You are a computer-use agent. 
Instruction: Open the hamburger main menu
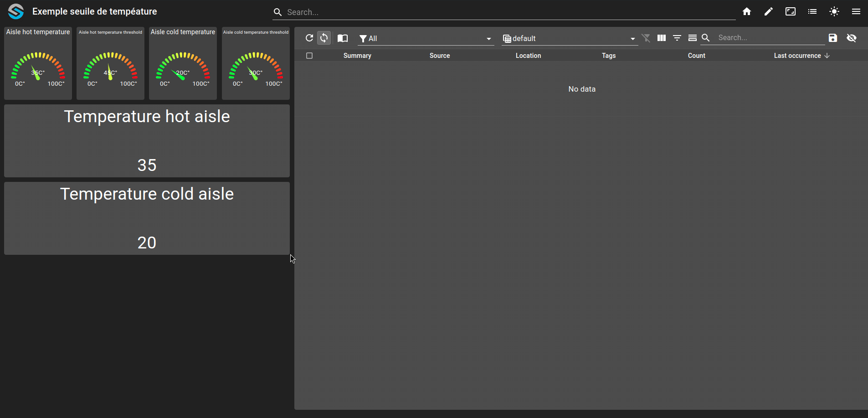[x=856, y=12]
